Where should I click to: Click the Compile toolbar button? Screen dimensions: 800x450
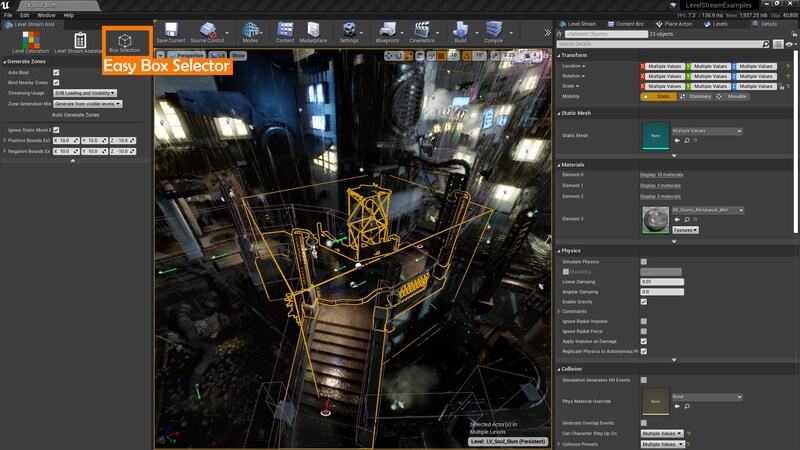[x=493, y=33]
